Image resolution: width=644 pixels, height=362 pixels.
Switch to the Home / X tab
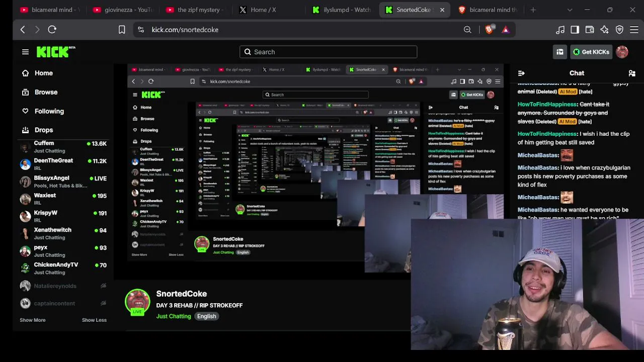pos(269,10)
